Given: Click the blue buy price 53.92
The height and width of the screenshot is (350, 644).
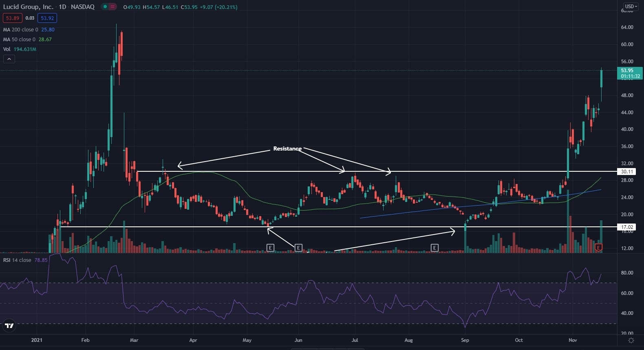Looking at the screenshot, I should point(47,18).
